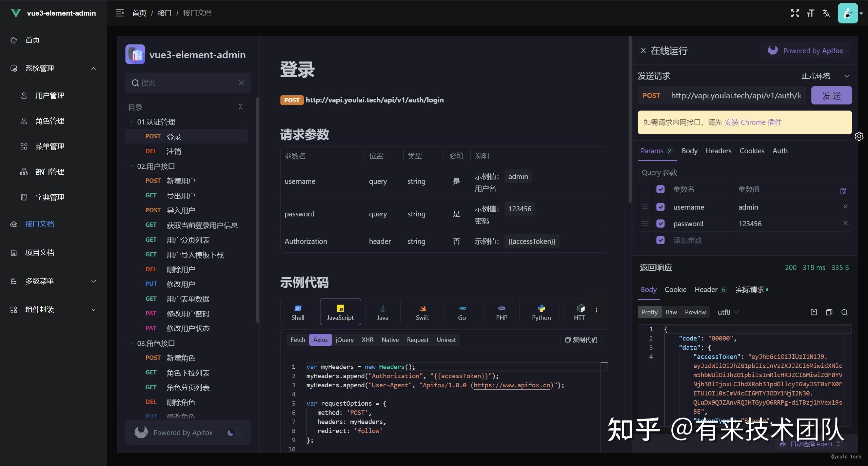Open the 正式环境 environment dropdown
The width and height of the screenshot is (868, 466).
(x=825, y=76)
